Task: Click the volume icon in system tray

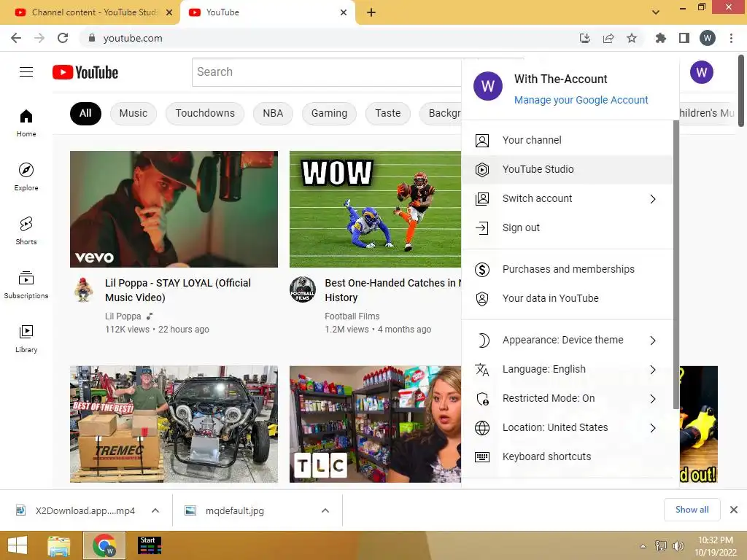Action: (x=678, y=545)
